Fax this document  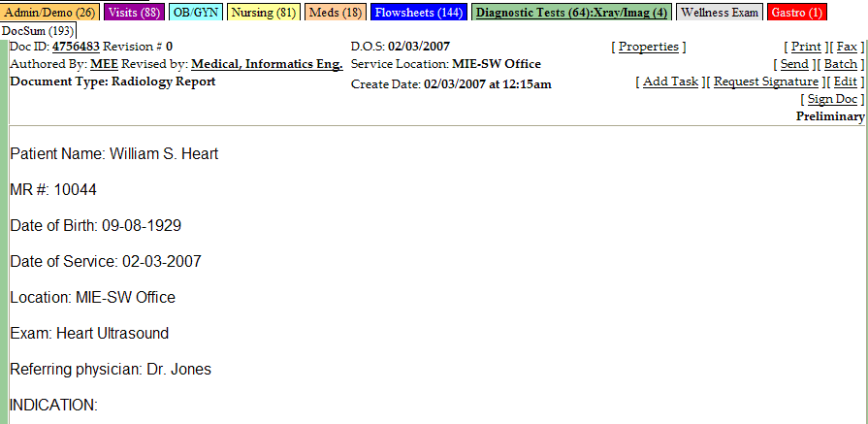(846, 47)
